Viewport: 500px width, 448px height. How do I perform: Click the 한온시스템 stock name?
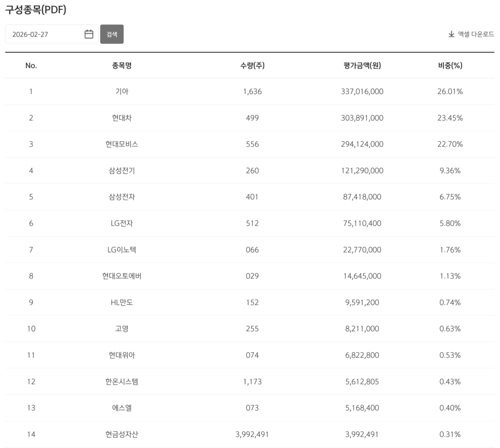tap(122, 382)
